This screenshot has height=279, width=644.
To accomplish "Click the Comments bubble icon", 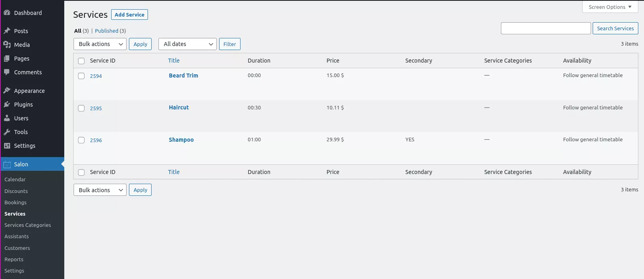I will (7, 72).
